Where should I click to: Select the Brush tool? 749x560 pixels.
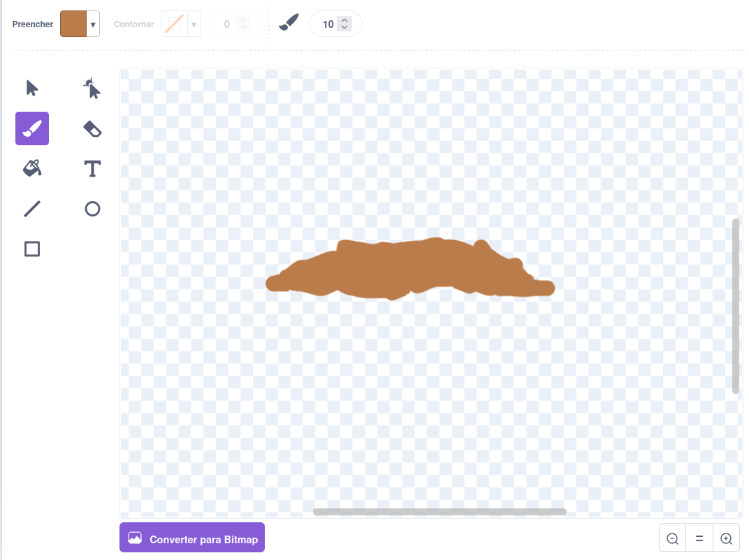pos(32,128)
